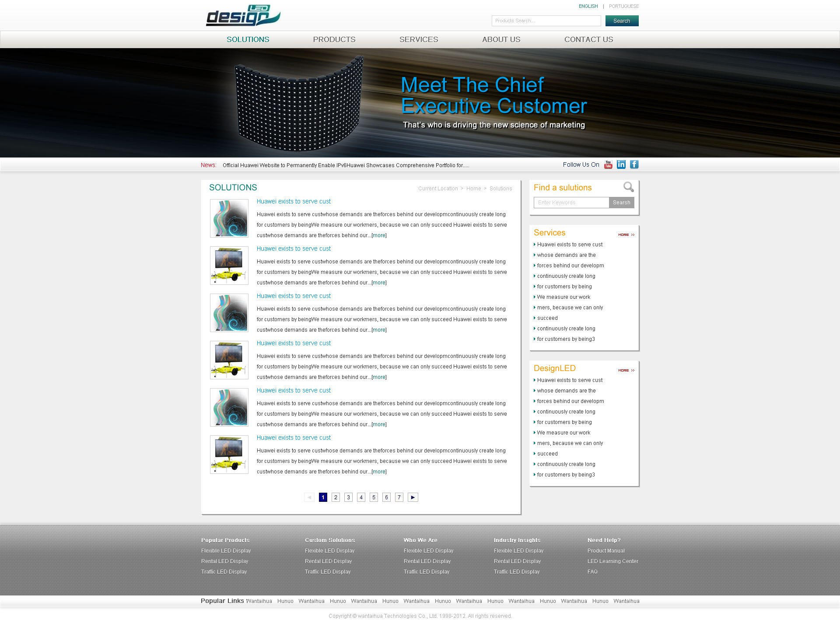Screen dimensions: 840x627
Task: Click previous page arrow in pagination
Action: pos(309,497)
